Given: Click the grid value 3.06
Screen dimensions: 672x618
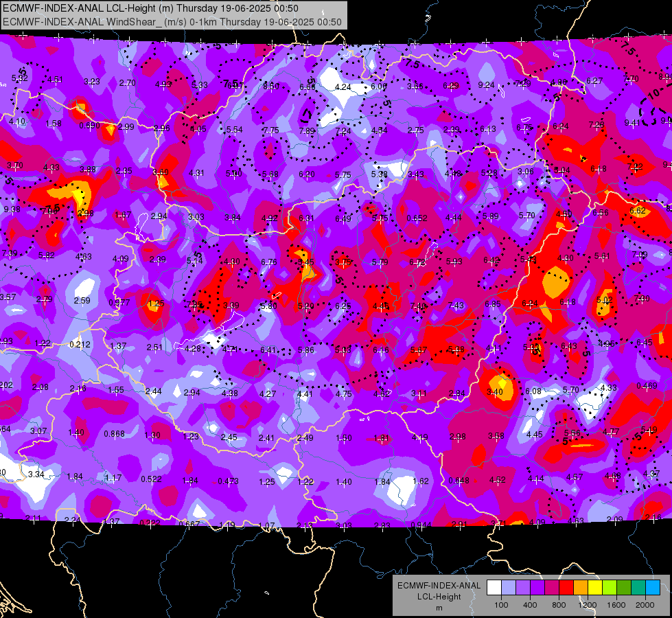Looking at the screenshot, I should click(x=525, y=172).
